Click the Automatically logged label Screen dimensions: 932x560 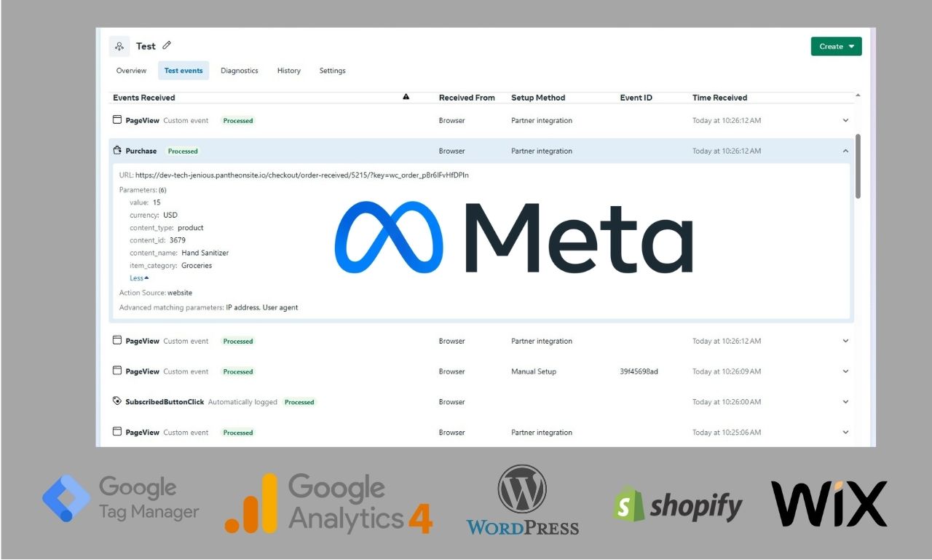[x=242, y=402]
